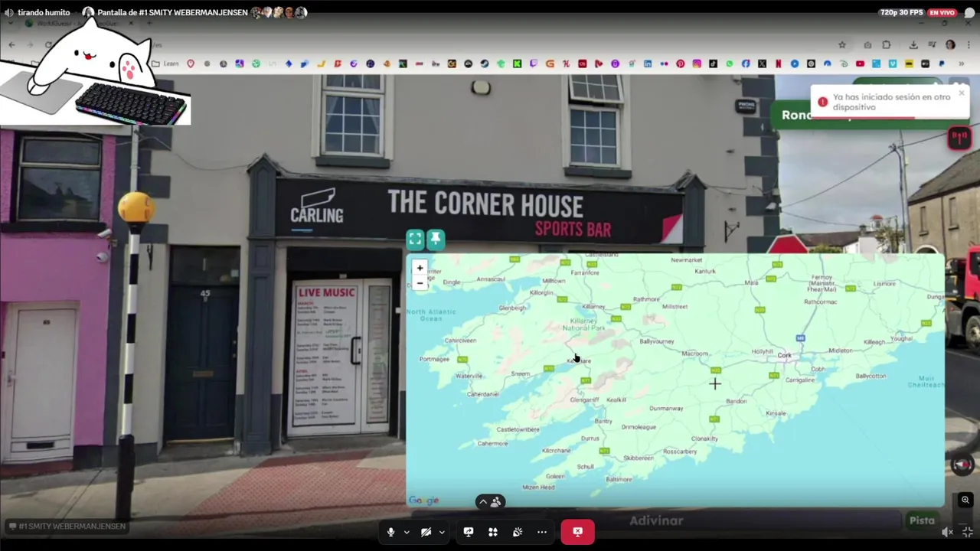Open microphone options dropdown arrow
980x551 pixels.
(x=407, y=532)
